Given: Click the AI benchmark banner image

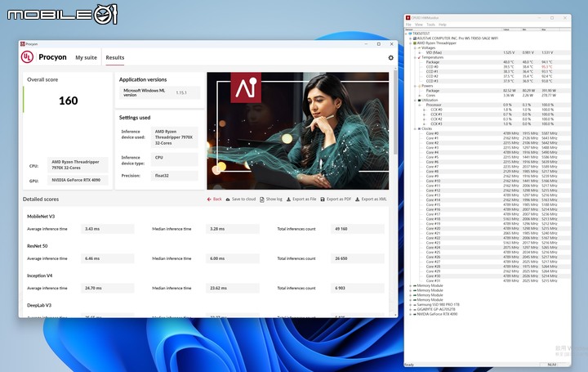Looking at the screenshot, I should click(x=298, y=131).
